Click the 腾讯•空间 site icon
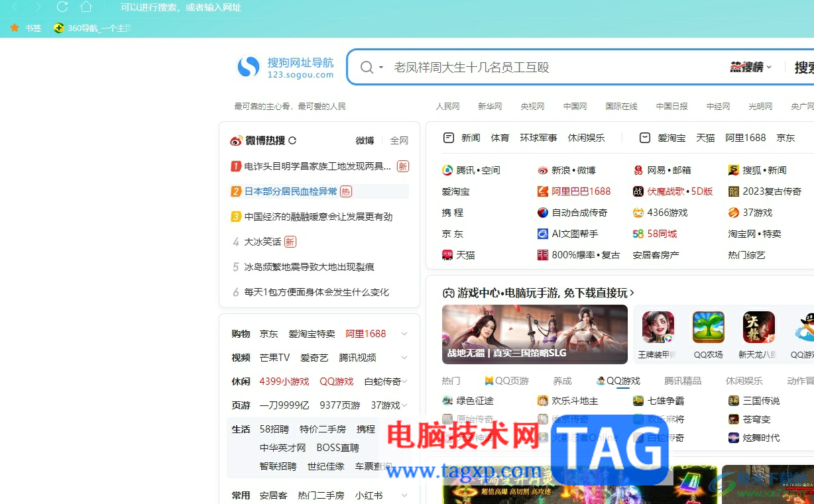This screenshot has width=814, height=504. 447,170
